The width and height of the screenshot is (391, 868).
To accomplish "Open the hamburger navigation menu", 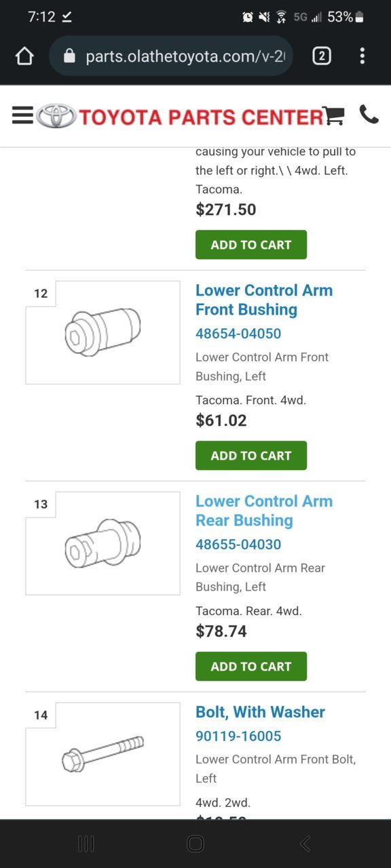I will click(x=22, y=116).
